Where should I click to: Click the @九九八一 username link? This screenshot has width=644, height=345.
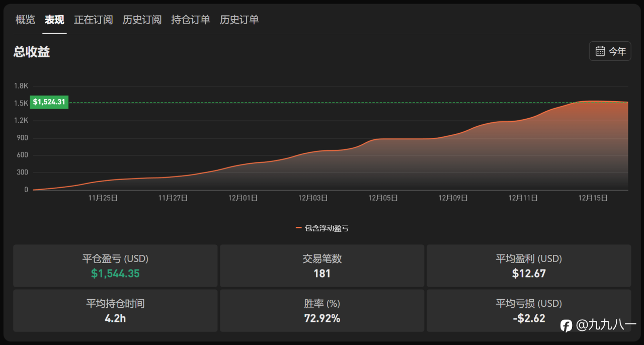coord(606,325)
